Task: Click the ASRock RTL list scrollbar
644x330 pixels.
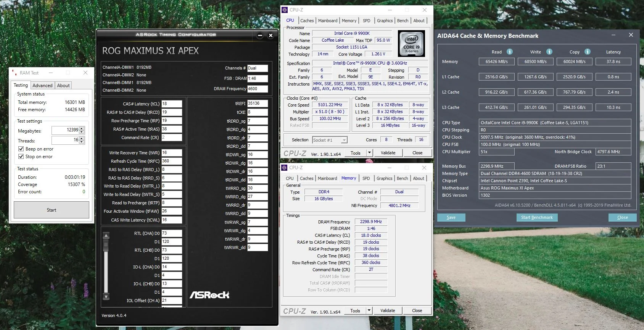Action: pos(106,266)
